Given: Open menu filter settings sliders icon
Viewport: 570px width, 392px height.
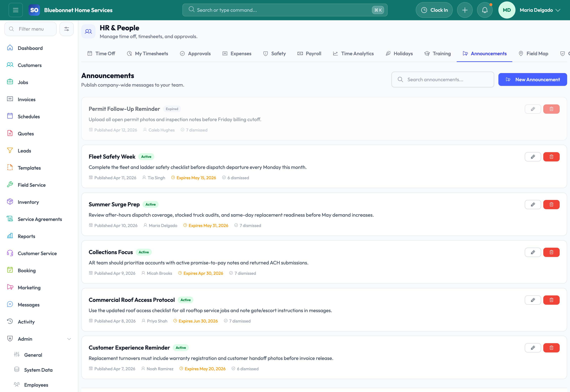Looking at the screenshot, I should point(66,29).
